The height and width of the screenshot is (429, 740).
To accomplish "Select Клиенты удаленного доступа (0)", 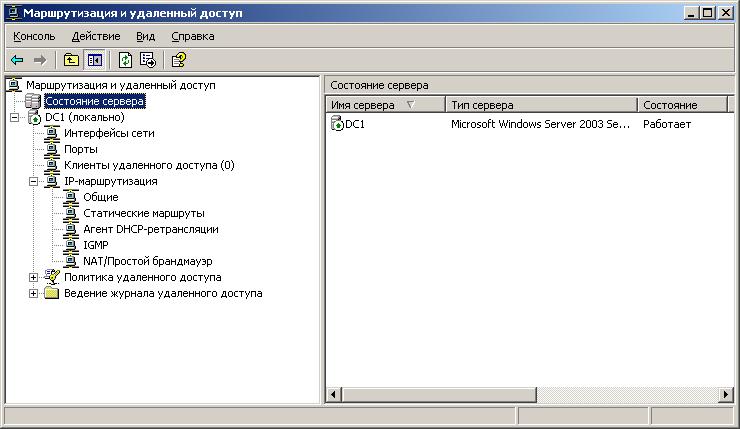I will coord(149,165).
